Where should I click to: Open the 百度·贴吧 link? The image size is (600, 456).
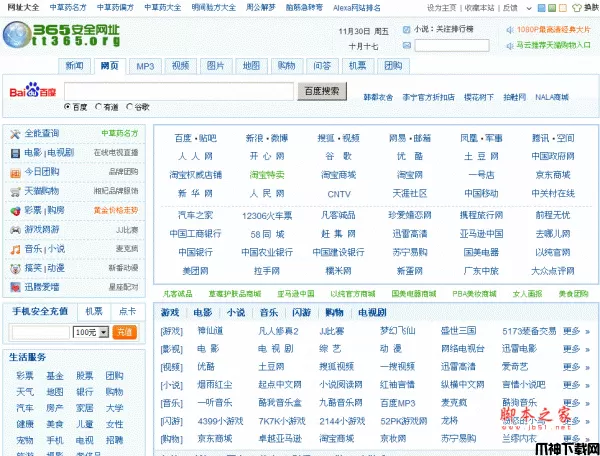click(x=196, y=138)
